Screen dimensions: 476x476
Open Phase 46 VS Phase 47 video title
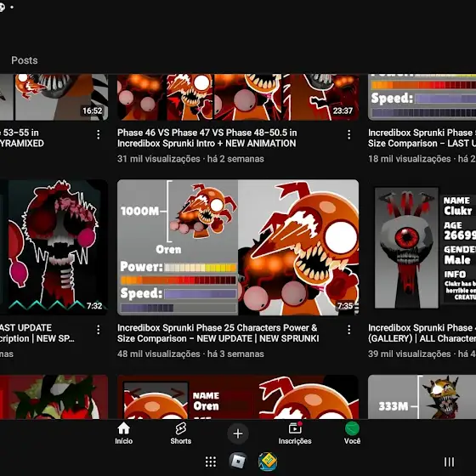pos(207,138)
